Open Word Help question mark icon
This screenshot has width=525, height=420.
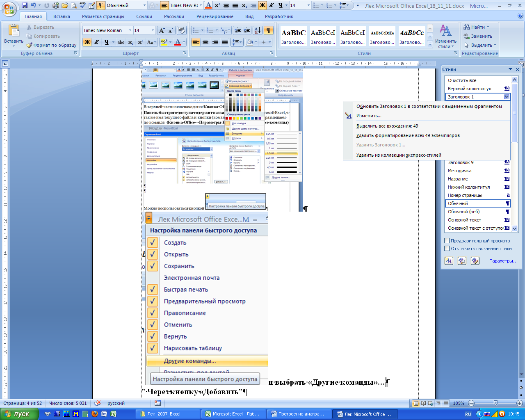(520, 16)
